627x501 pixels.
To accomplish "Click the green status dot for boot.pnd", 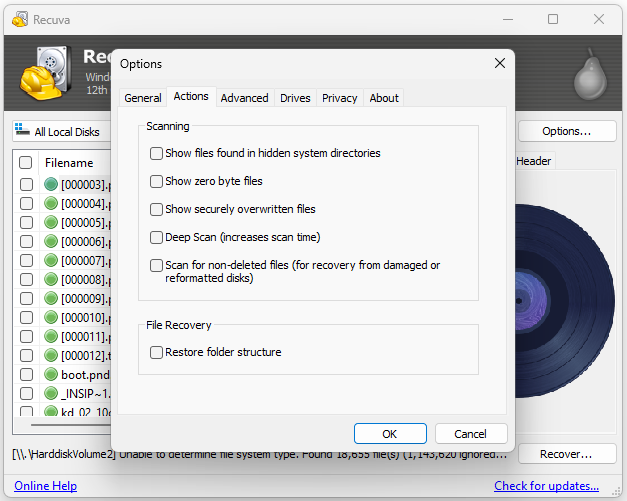I will tap(51, 374).
